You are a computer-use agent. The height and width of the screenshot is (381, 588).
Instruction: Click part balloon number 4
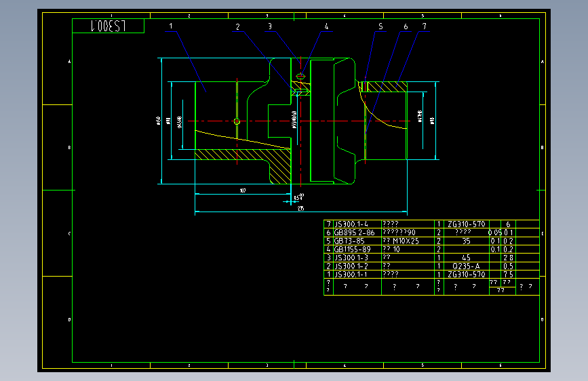(326, 26)
